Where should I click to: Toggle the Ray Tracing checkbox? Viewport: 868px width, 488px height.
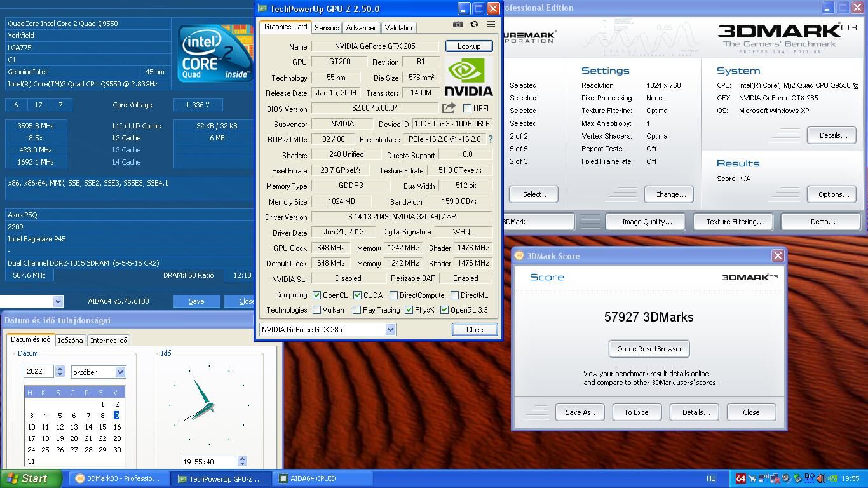pos(356,310)
